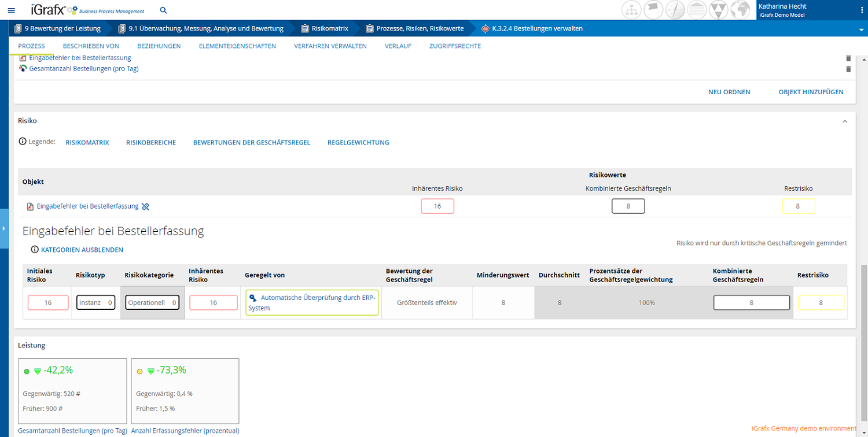Open the top Eingabefehler bei Bestellerfassung link
This screenshot has height=437, width=868.
click(x=80, y=58)
